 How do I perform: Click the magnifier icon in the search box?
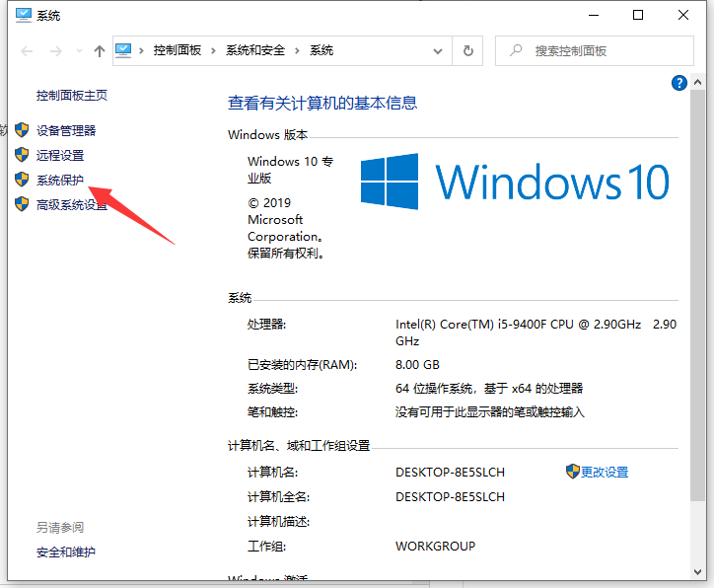tap(515, 50)
